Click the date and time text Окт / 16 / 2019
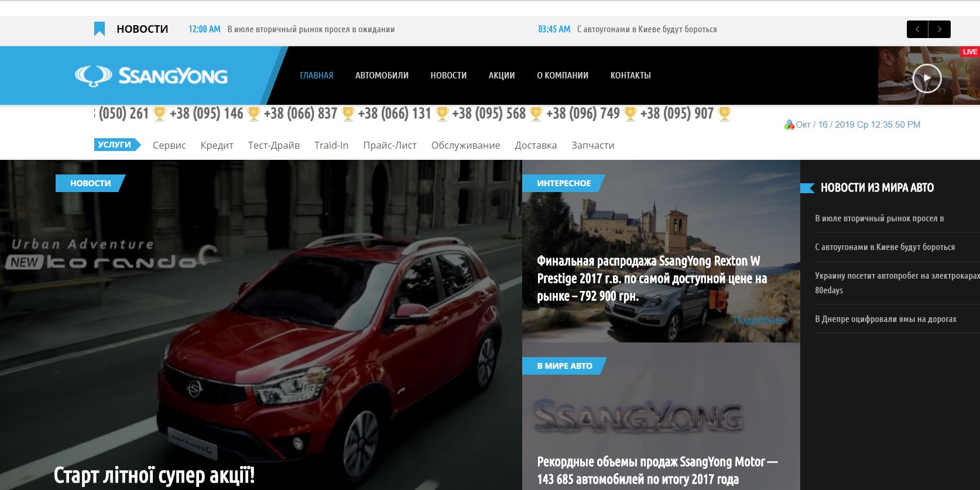980x490 pixels. (x=858, y=125)
